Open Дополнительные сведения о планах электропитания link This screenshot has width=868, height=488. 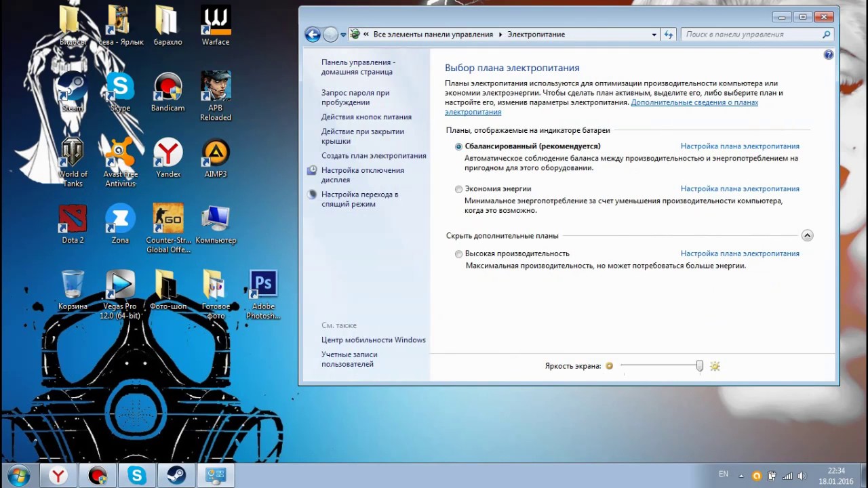tap(601, 107)
